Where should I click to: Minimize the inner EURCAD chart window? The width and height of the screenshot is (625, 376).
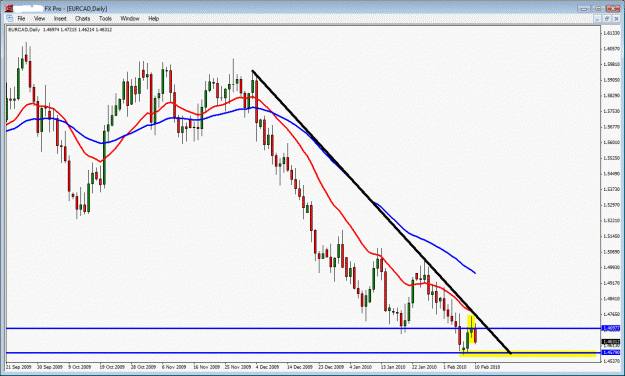point(597,19)
